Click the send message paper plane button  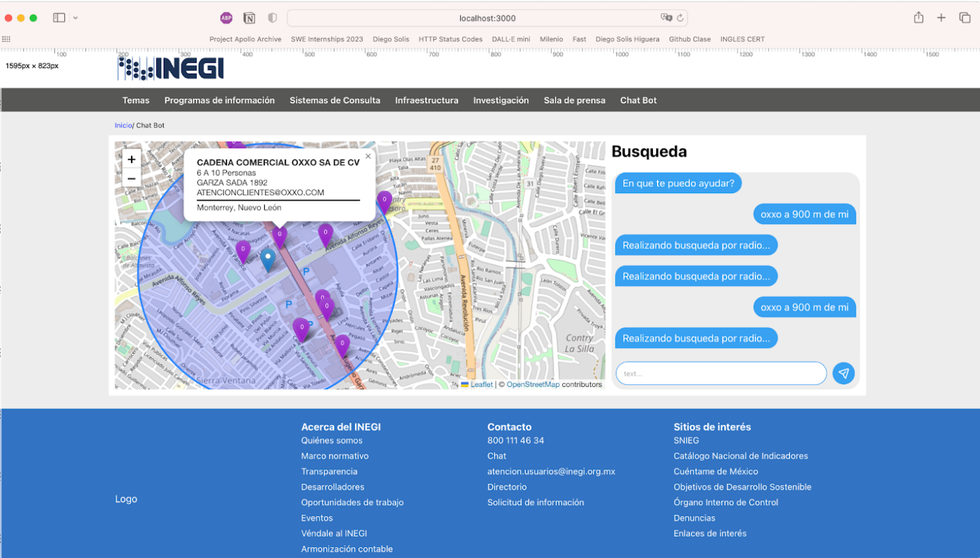[843, 373]
